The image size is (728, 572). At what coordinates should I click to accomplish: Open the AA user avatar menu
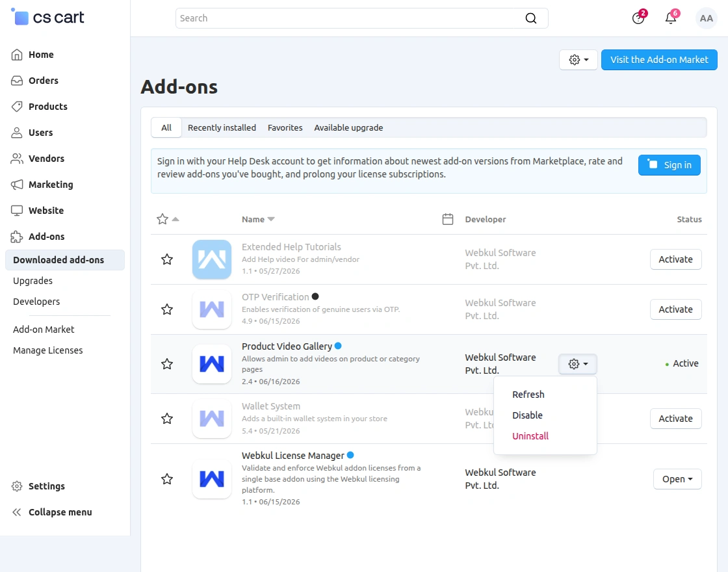(x=706, y=18)
